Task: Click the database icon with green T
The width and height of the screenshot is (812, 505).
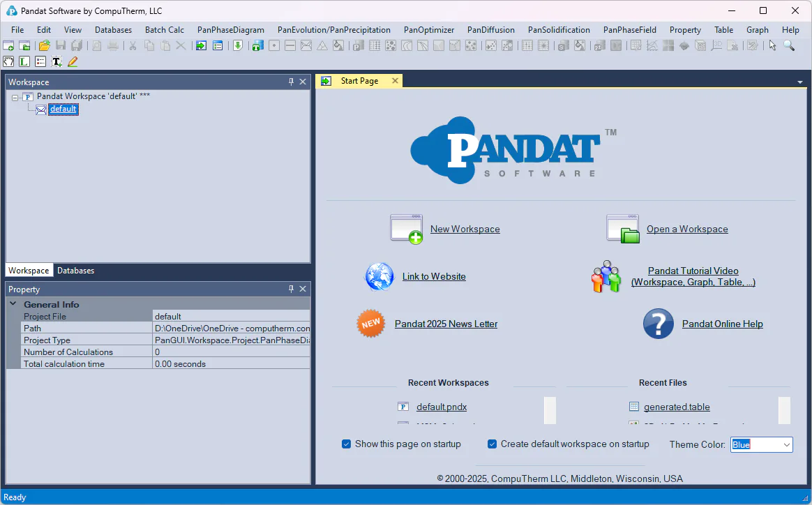Action: point(257,45)
